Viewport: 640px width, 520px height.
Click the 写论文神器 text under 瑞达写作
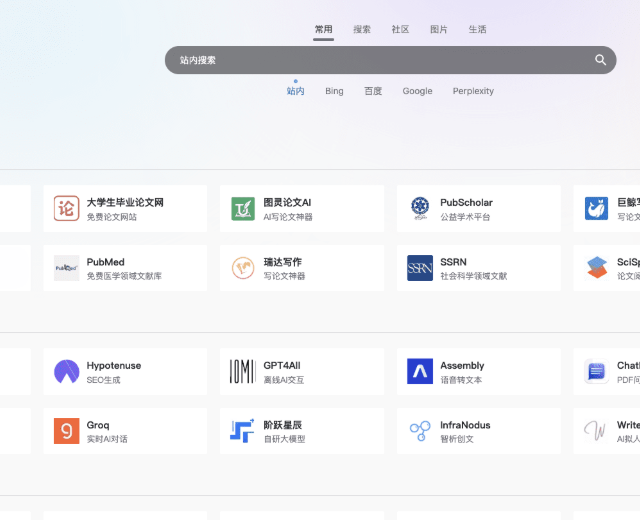(x=284, y=276)
